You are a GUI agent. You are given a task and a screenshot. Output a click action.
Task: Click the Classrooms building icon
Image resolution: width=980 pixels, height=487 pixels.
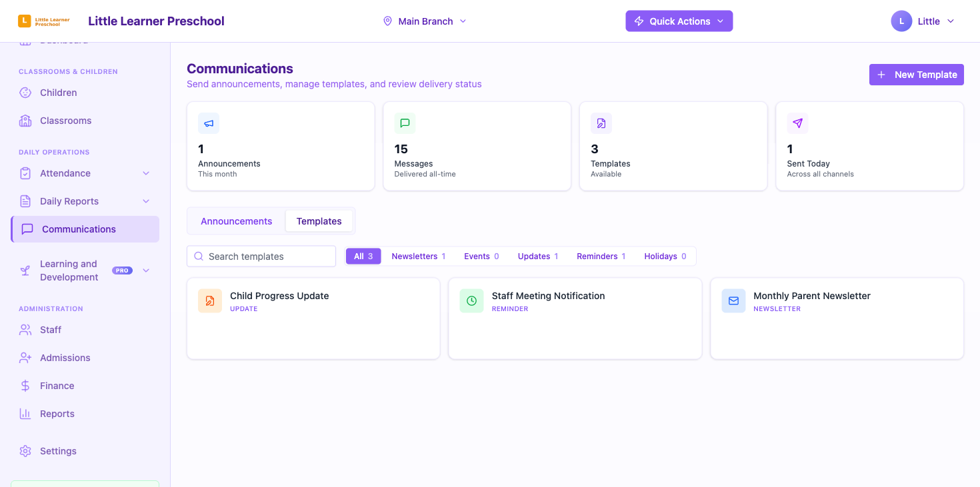pos(25,121)
